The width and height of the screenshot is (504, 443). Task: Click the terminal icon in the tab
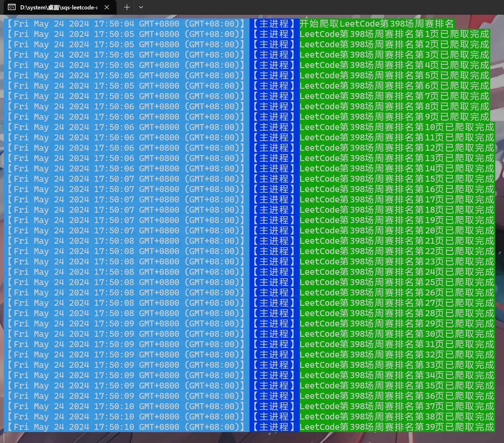12,7
